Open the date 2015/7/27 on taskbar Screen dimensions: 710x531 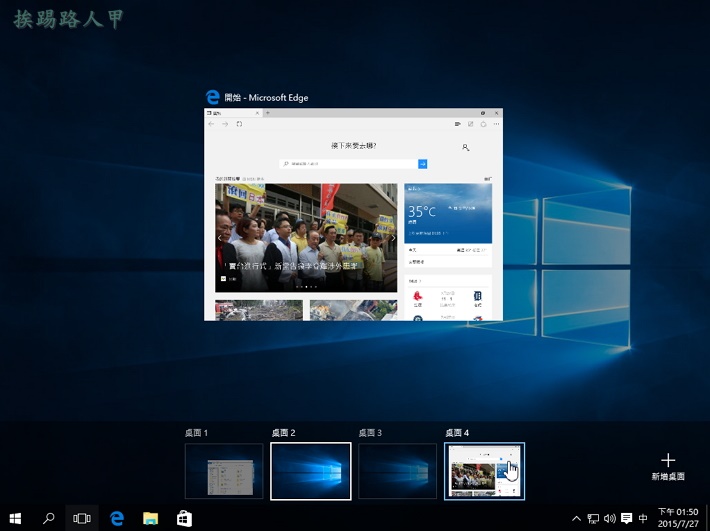pyautogui.click(x=678, y=524)
